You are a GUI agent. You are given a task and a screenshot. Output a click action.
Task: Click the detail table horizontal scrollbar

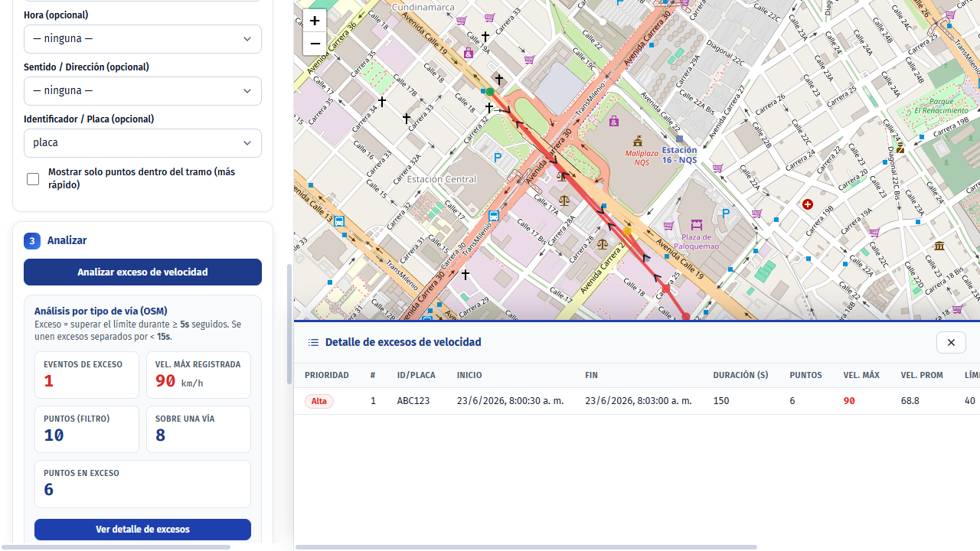pos(527,547)
